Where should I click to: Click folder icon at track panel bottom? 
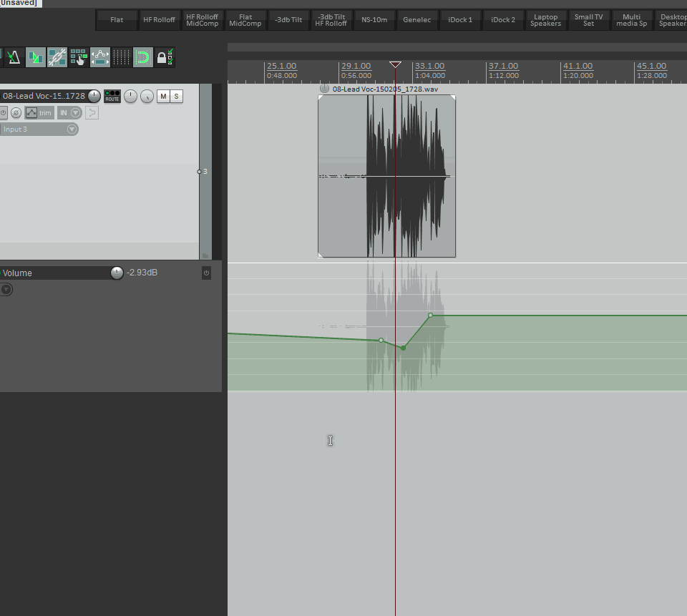tap(205, 255)
